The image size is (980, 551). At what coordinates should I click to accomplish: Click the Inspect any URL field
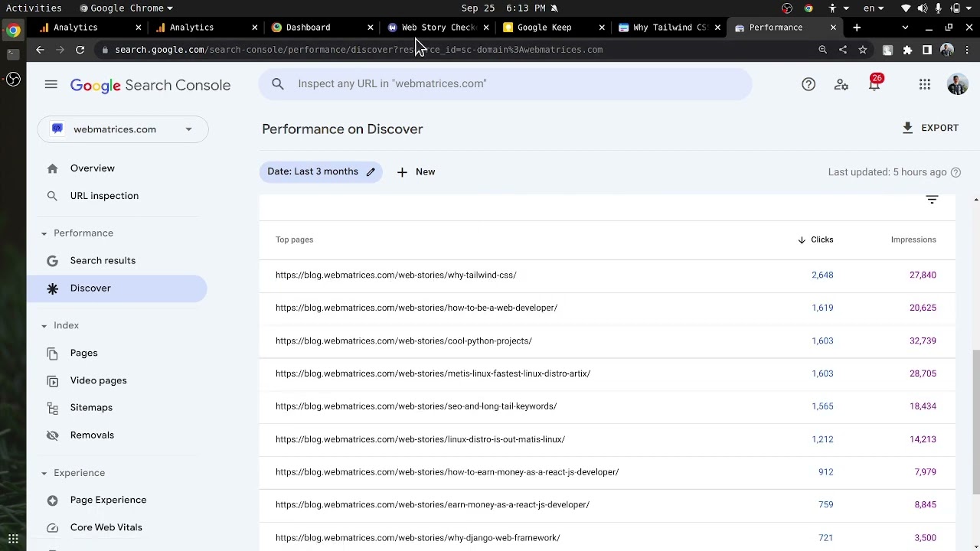[505, 84]
